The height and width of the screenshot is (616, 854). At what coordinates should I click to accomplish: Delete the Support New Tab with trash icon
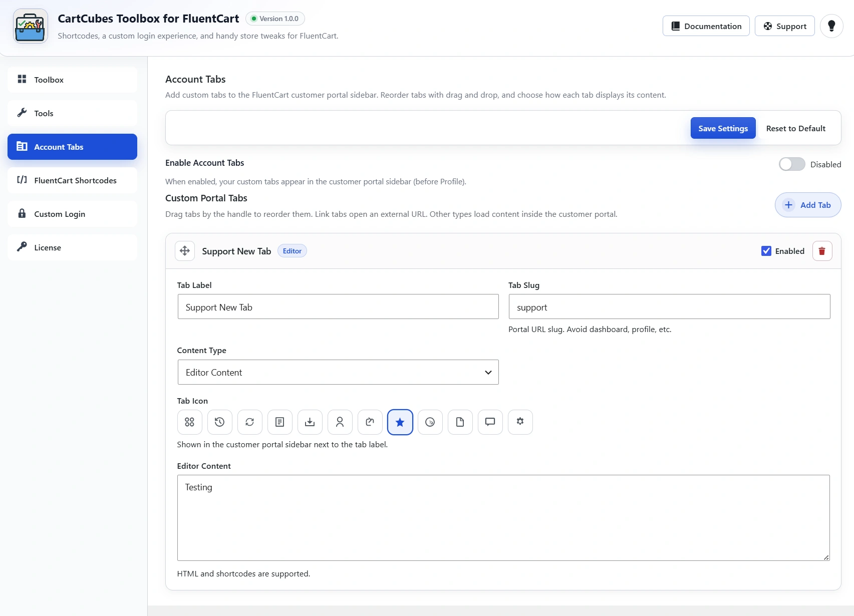pos(822,251)
